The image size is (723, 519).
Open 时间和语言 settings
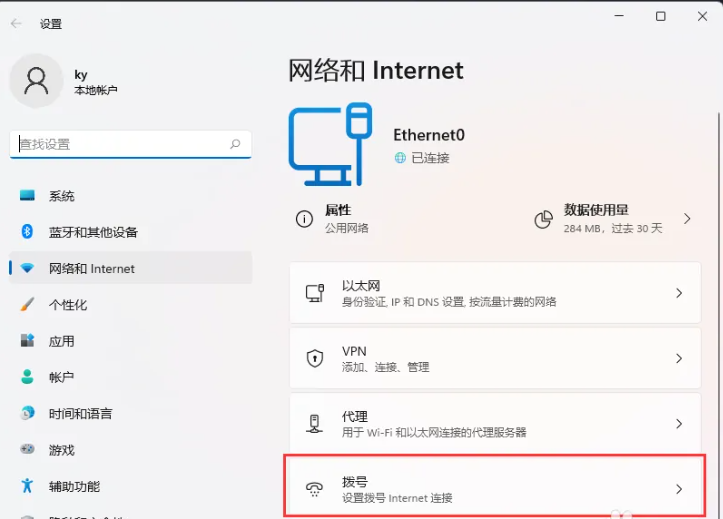click(x=130, y=413)
